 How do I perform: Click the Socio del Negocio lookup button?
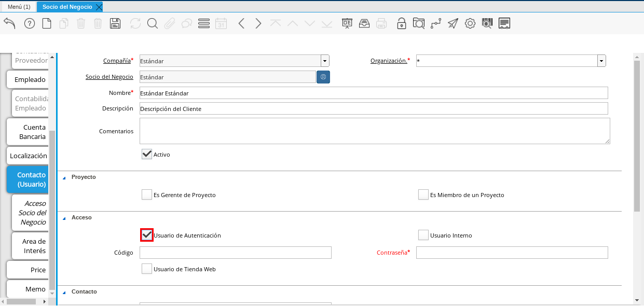pos(323,77)
